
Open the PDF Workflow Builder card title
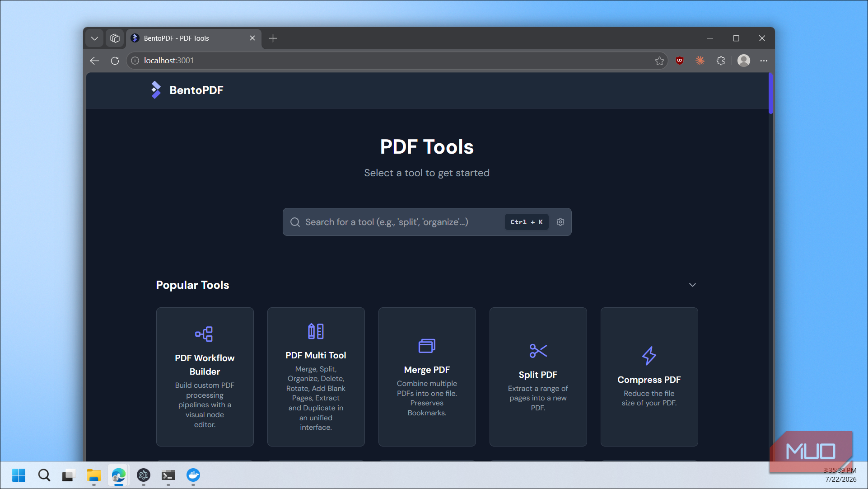point(205,365)
